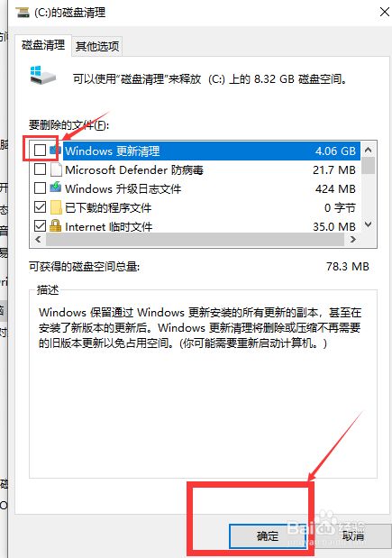Click the Windows 升级日志文件 icon
The height and width of the screenshot is (558, 392).
coord(56,188)
